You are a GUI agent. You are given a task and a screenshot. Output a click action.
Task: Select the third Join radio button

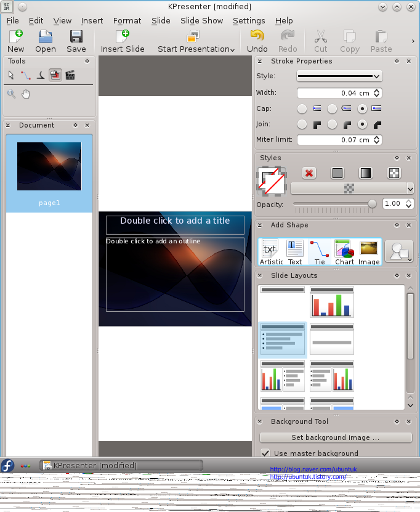362,124
